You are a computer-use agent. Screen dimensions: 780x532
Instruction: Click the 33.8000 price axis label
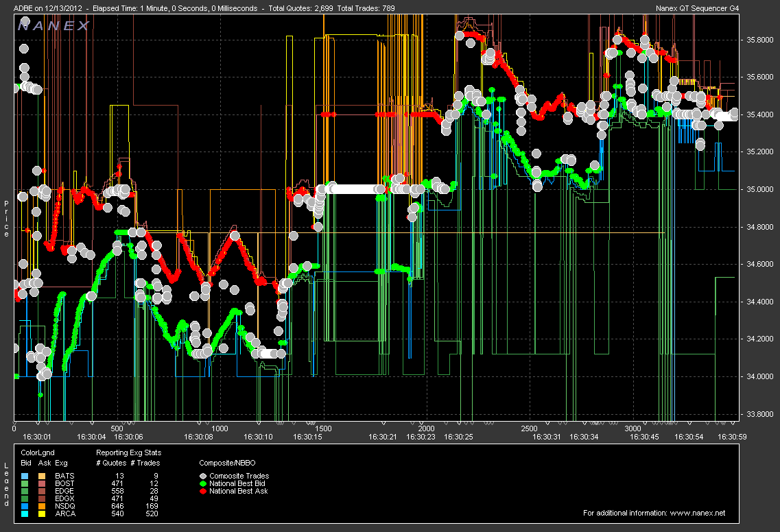[x=760, y=414]
